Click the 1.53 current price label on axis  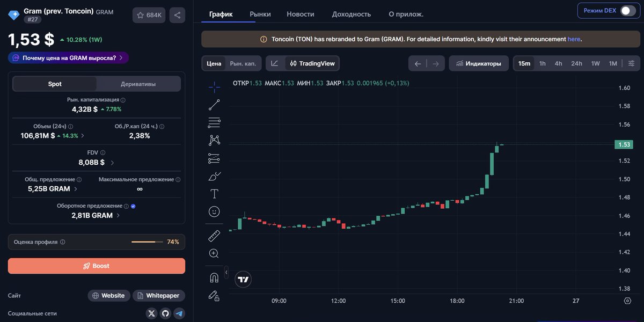[x=624, y=144]
